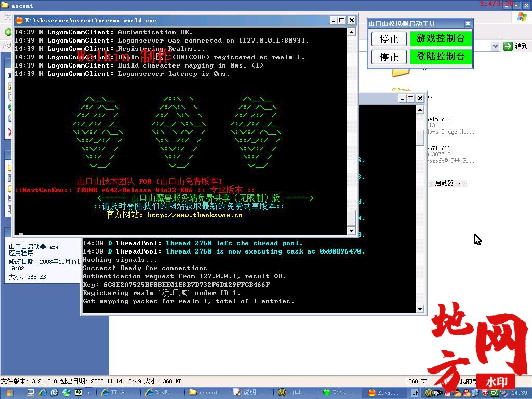The width and height of the screenshot is (532, 399).
Task: Click the WoW icon in system tray
Action: tap(429, 393)
